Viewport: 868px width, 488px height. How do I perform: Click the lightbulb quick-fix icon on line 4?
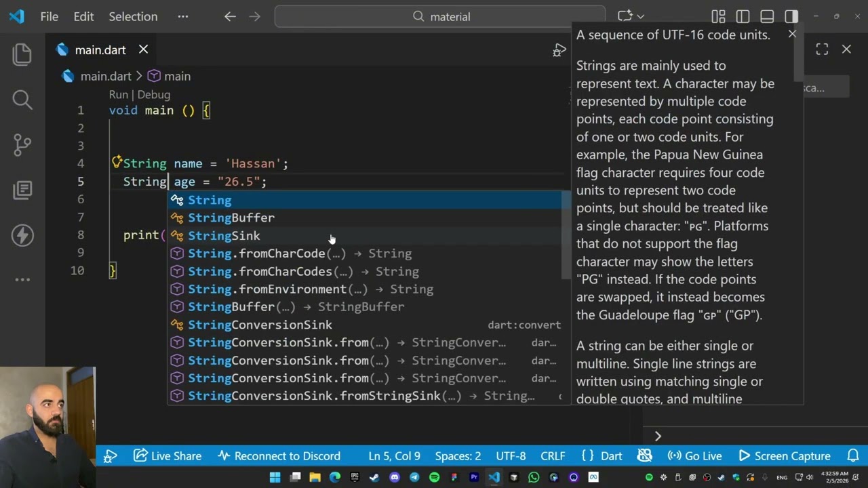point(117,162)
